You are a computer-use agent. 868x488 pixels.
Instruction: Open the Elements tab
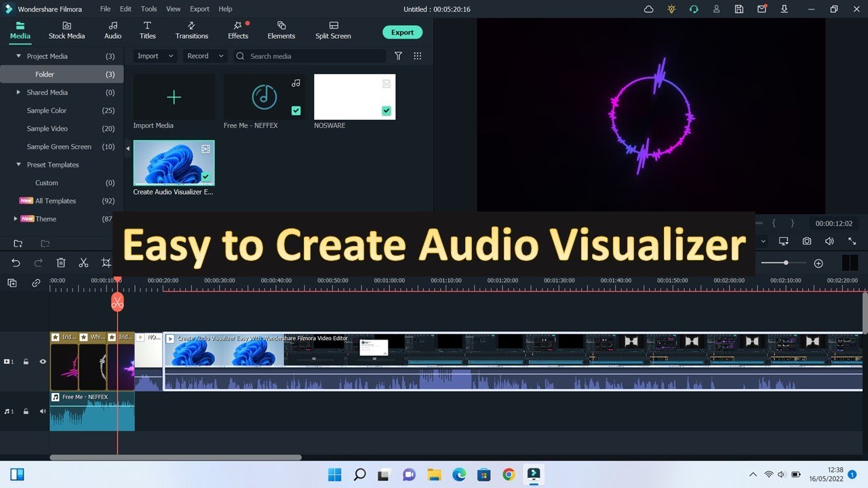pos(281,30)
